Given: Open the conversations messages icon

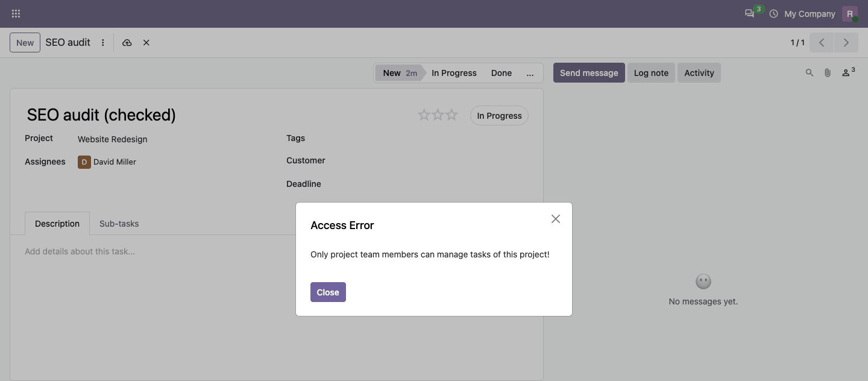Looking at the screenshot, I should pyautogui.click(x=749, y=13).
